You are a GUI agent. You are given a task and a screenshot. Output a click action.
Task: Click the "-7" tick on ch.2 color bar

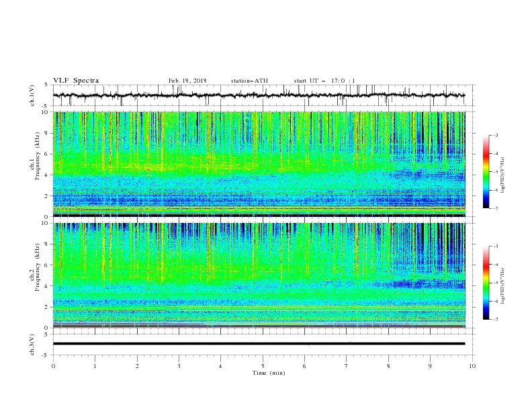click(x=495, y=320)
